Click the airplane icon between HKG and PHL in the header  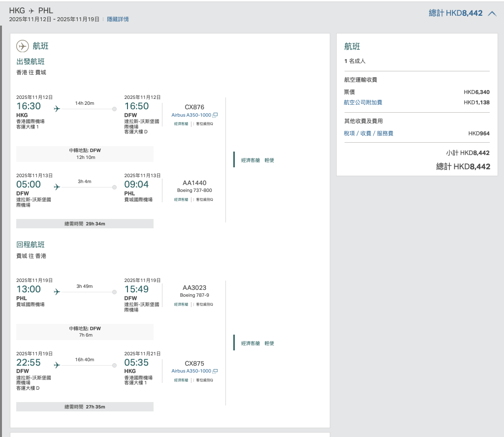31,11
